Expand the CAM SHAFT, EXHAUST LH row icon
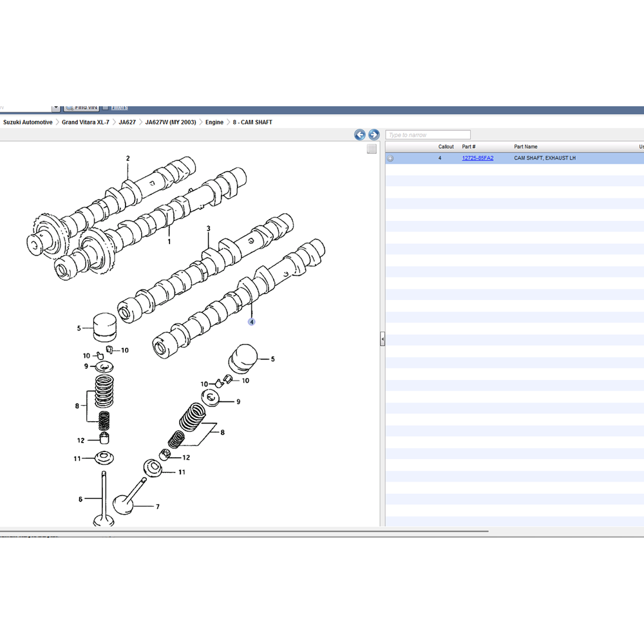The image size is (644, 644). pyautogui.click(x=390, y=158)
